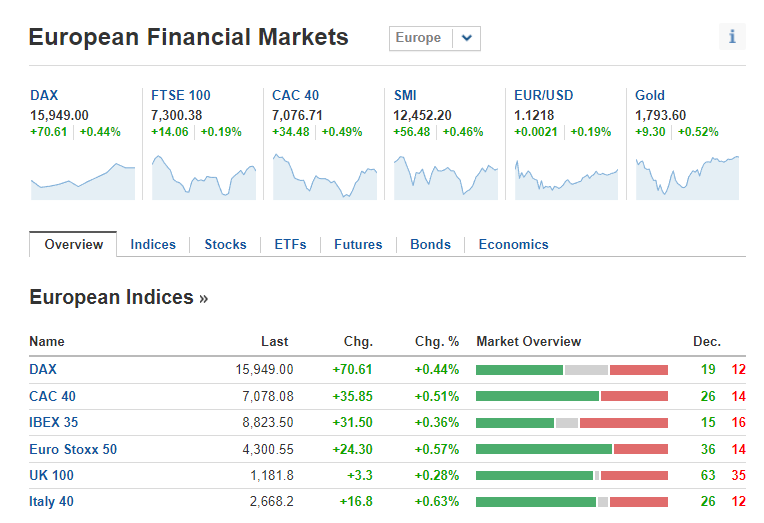Open DAX link in top ticker

[x=44, y=95]
